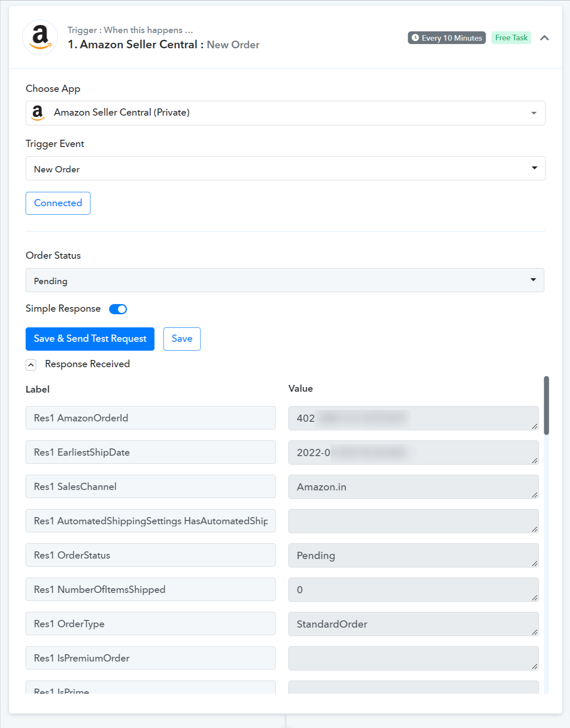Click the step title Amazon Seller Central
The height and width of the screenshot is (728, 570).
[x=139, y=44]
